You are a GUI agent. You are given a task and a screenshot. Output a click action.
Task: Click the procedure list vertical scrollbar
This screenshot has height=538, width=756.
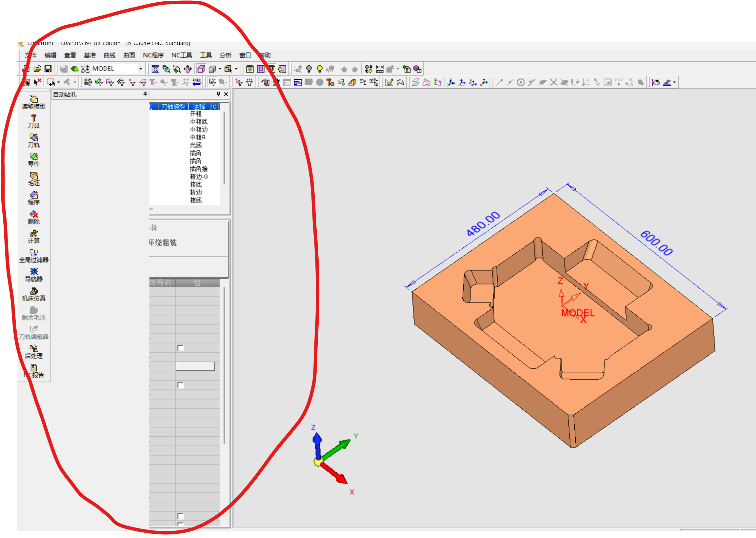tap(224, 148)
